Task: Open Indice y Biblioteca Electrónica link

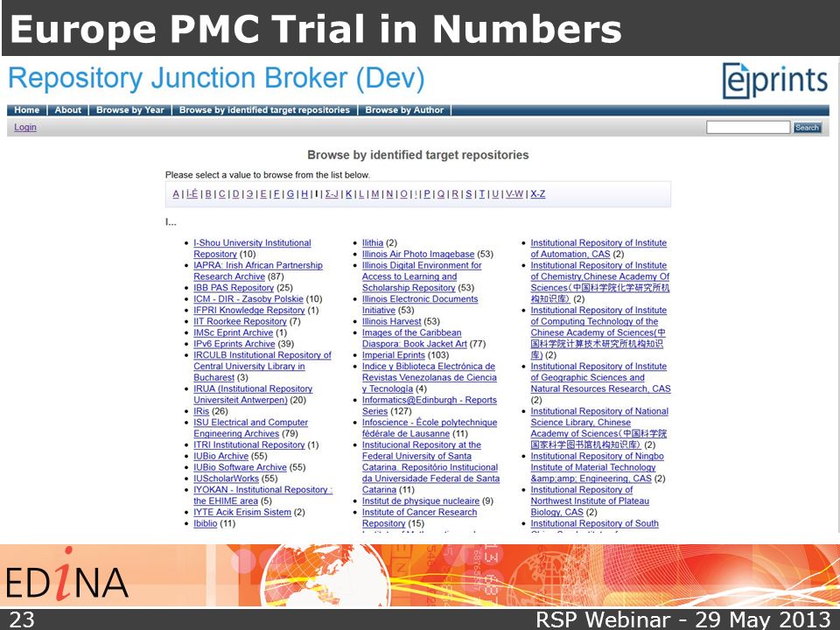Action: pyautogui.click(x=429, y=377)
